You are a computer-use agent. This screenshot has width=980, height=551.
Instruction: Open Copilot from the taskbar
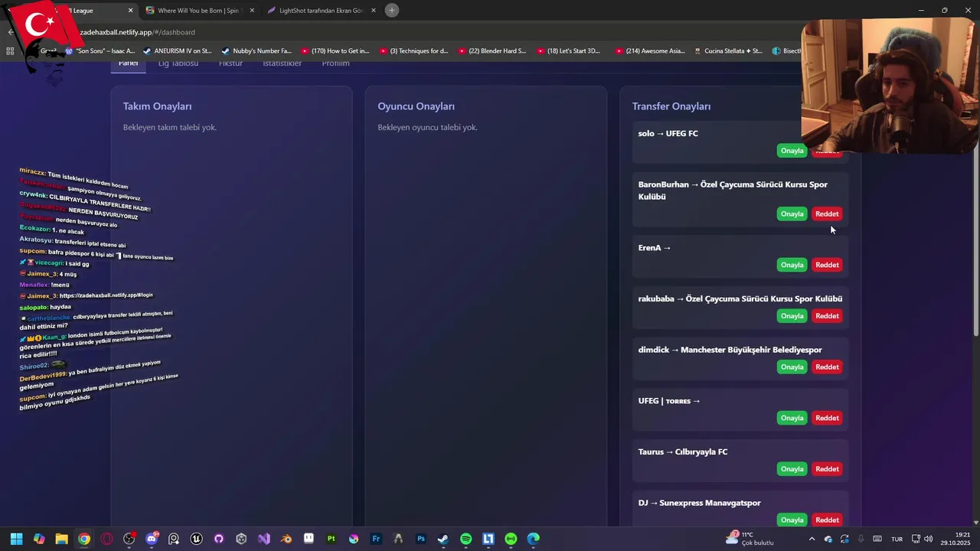tap(39, 539)
